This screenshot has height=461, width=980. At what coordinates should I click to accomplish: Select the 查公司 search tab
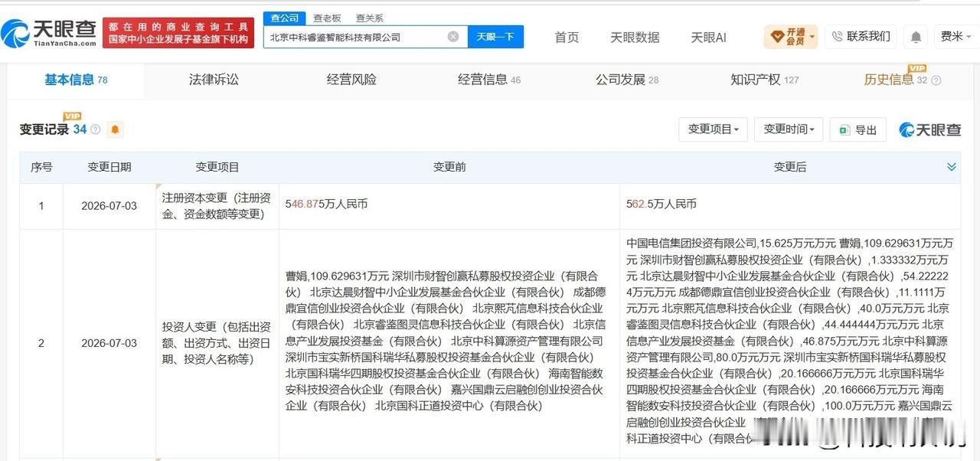pyautogui.click(x=285, y=18)
